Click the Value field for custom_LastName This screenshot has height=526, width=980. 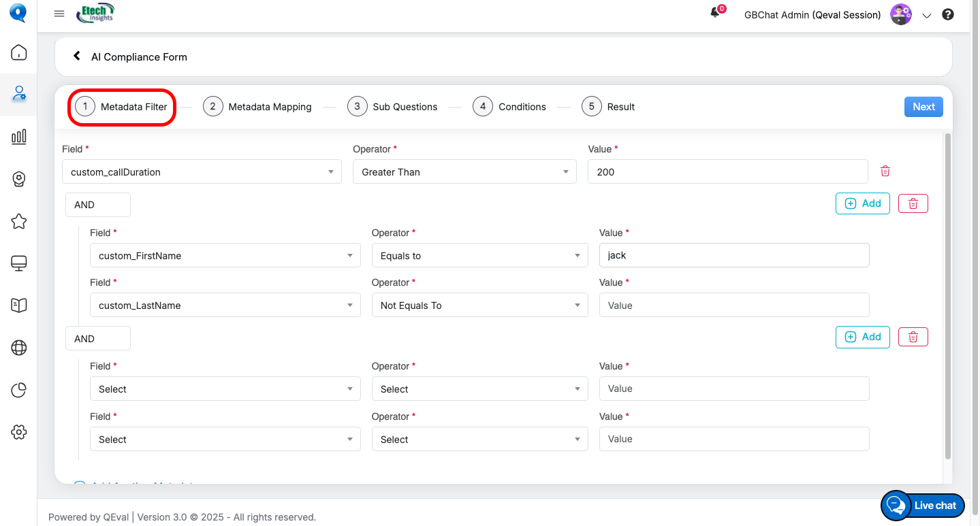(x=733, y=306)
